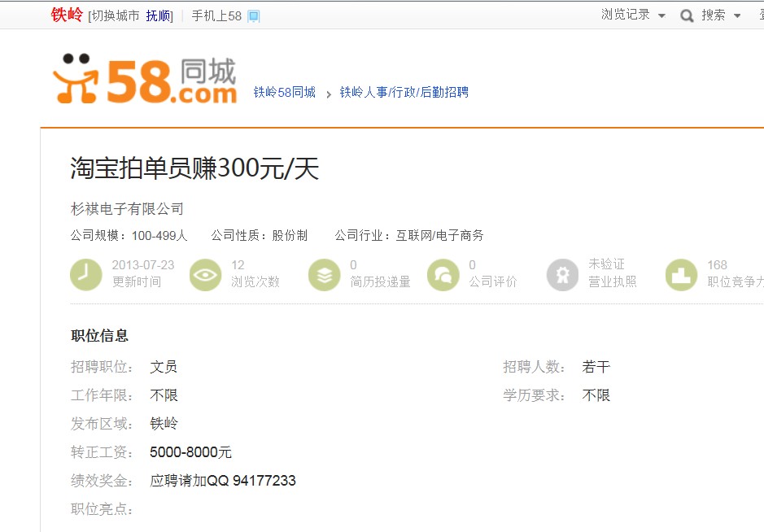Go to 铁岭58同城 breadcrumb
The height and width of the screenshot is (532, 764).
click(x=285, y=92)
